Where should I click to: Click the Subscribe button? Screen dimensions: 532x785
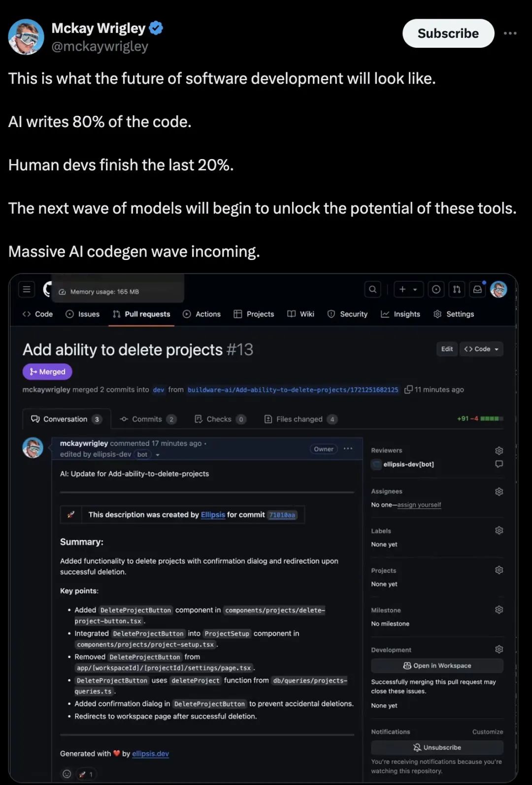tap(448, 33)
